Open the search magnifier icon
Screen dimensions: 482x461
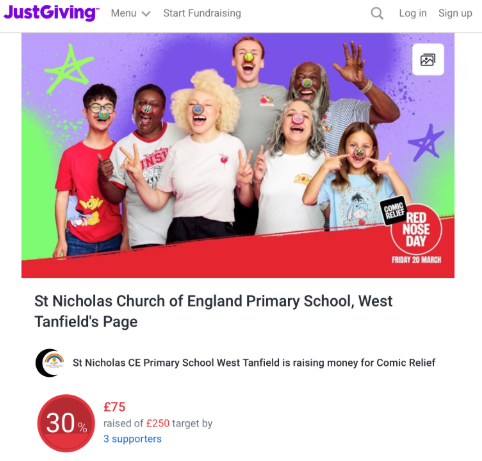click(x=377, y=14)
